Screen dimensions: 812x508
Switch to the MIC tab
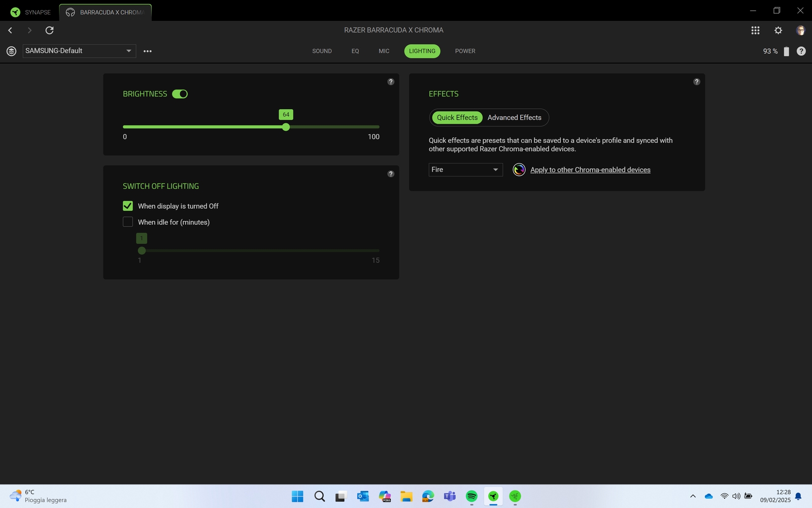click(384, 51)
